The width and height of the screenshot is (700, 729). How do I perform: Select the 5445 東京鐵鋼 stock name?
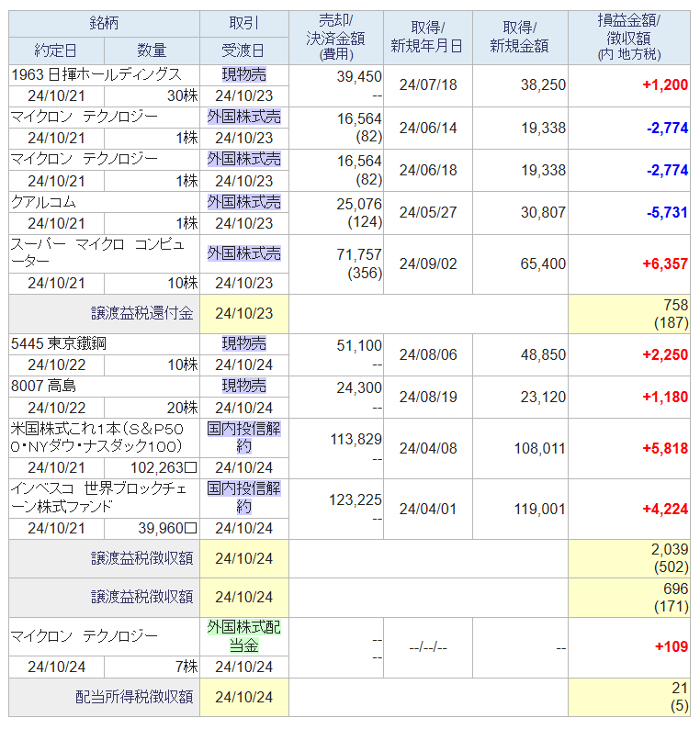(59, 344)
